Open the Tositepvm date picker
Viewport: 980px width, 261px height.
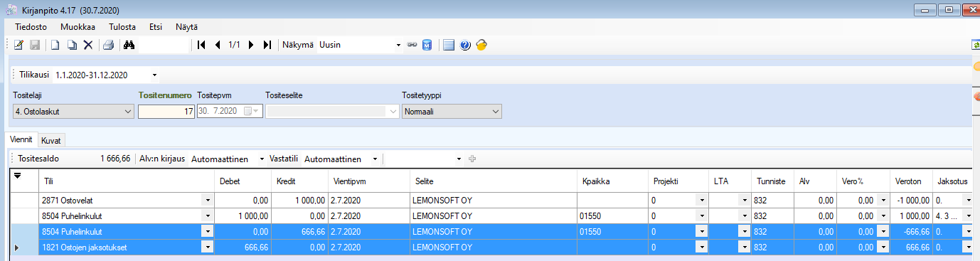[x=252, y=111]
